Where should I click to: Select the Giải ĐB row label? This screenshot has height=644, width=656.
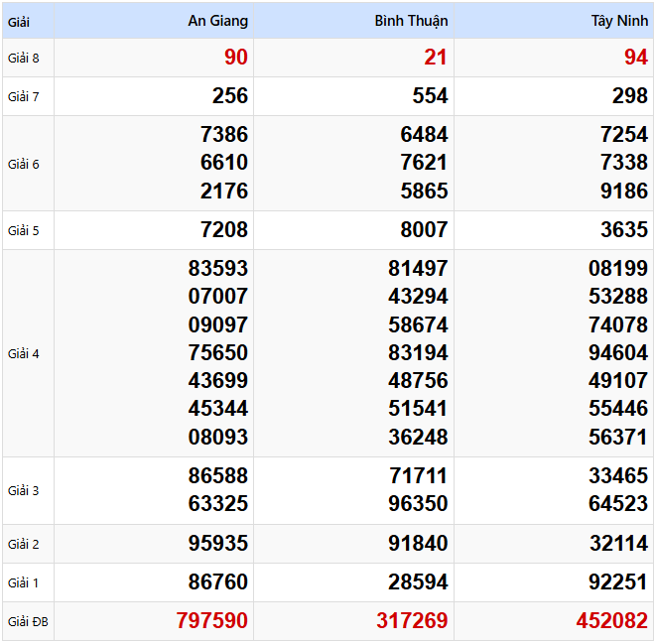(x=28, y=622)
